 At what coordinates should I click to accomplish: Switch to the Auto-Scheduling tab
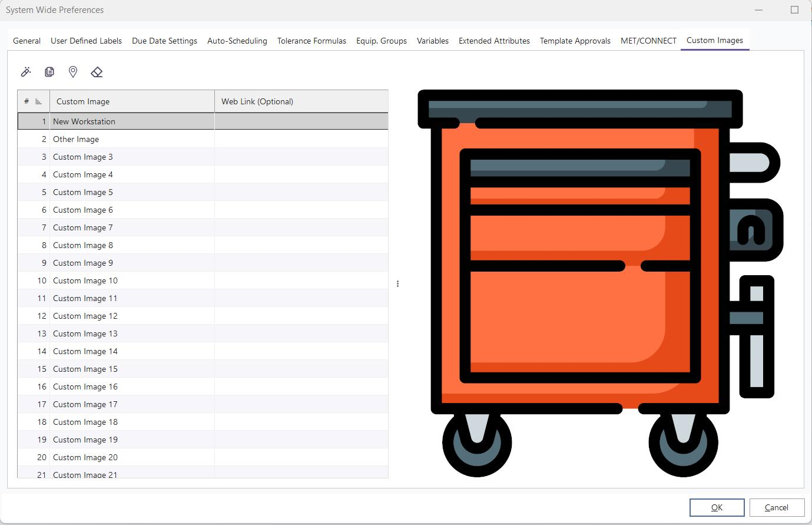point(237,41)
